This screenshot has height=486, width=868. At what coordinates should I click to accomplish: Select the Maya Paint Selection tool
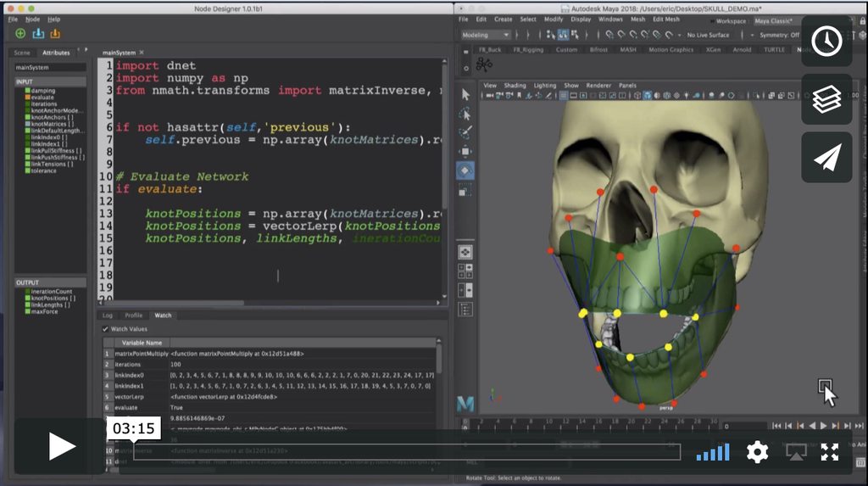465,132
